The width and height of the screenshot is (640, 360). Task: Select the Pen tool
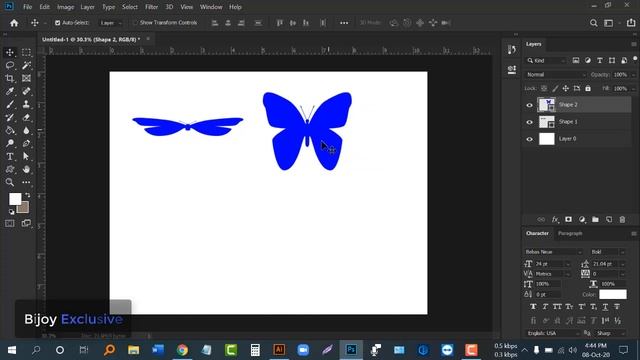click(26, 143)
